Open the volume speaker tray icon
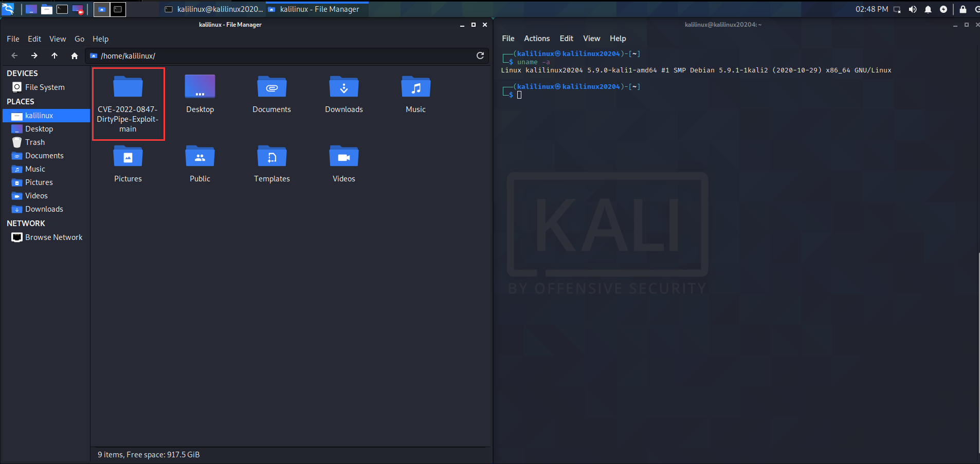The height and width of the screenshot is (464, 980). [x=913, y=9]
